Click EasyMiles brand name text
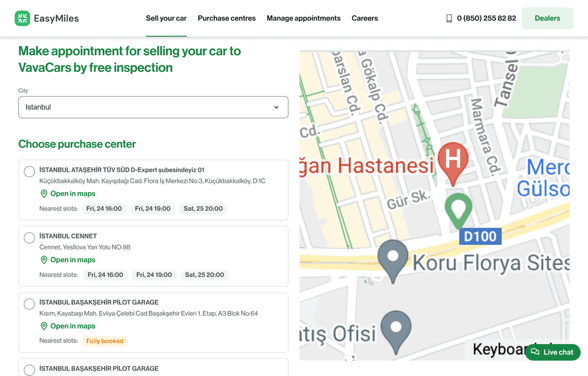588x376 pixels. pyautogui.click(x=56, y=18)
